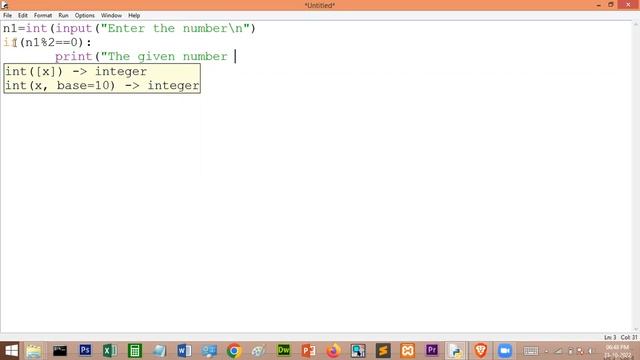Launch Excel from the taskbar
The width and height of the screenshot is (640, 360).
tap(110, 351)
